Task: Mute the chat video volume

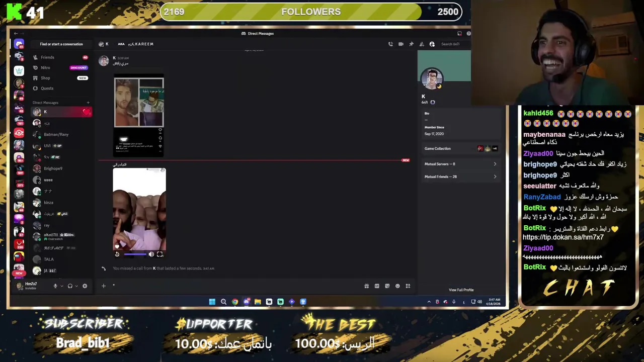Action: point(151,254)
